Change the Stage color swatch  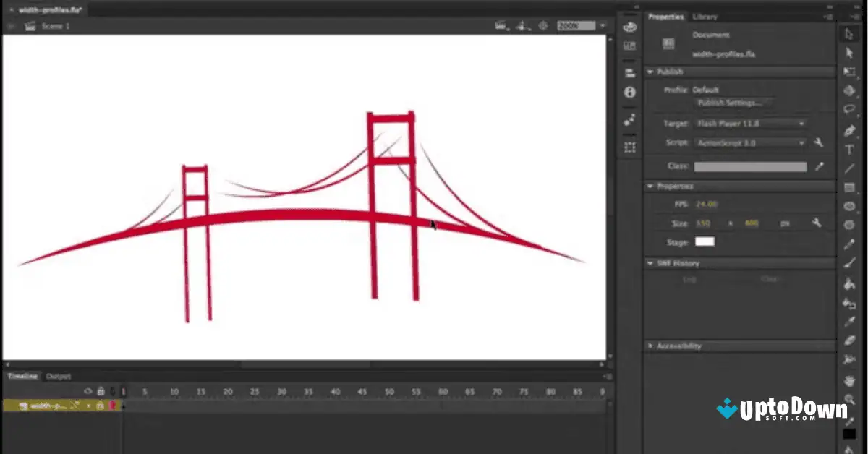coord(703,241)
